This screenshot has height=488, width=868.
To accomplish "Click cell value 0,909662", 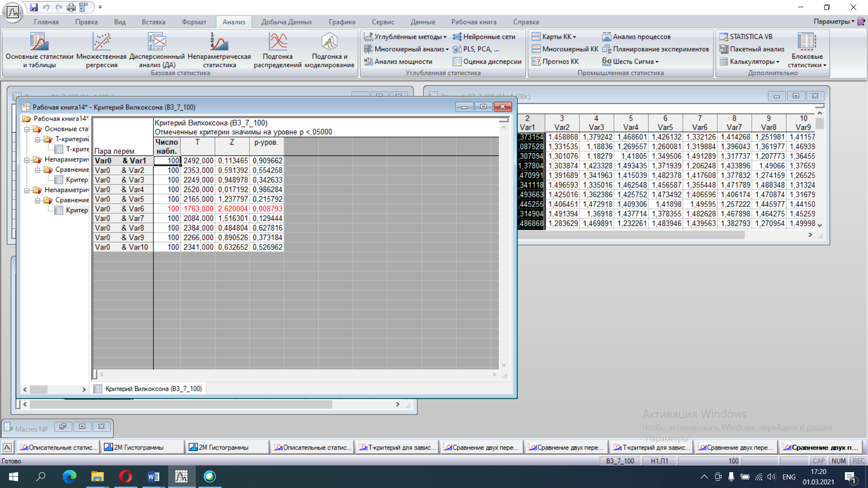I will click(x=267, y=161).
